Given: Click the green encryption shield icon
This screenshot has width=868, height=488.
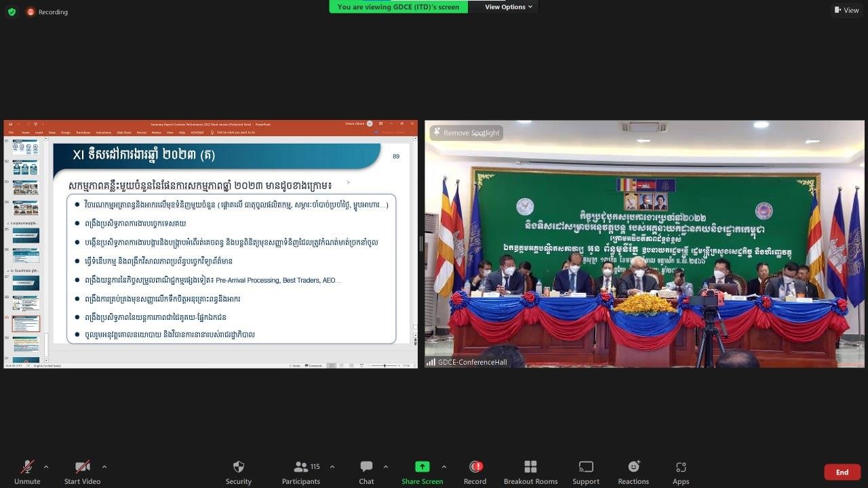Looking at the screenshot, I should coord(12,12).
